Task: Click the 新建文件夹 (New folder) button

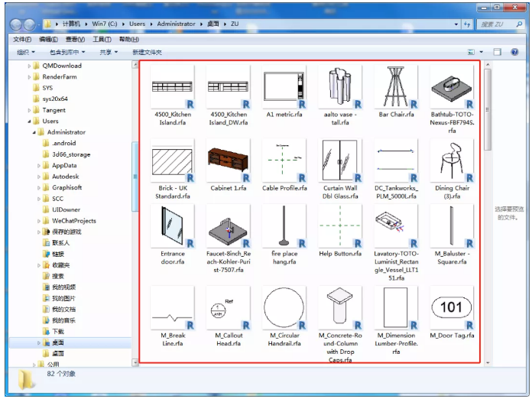Action: 147,52
